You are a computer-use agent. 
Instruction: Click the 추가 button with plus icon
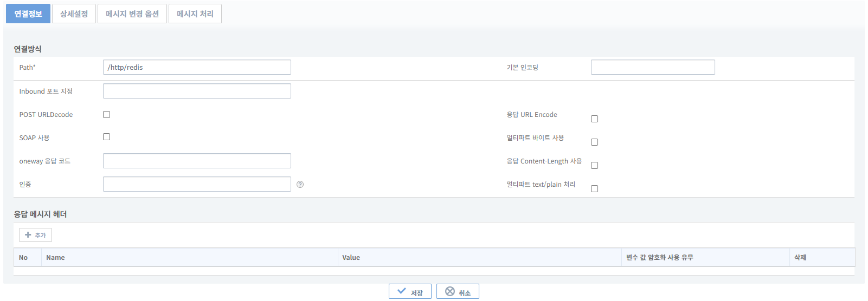36,235
